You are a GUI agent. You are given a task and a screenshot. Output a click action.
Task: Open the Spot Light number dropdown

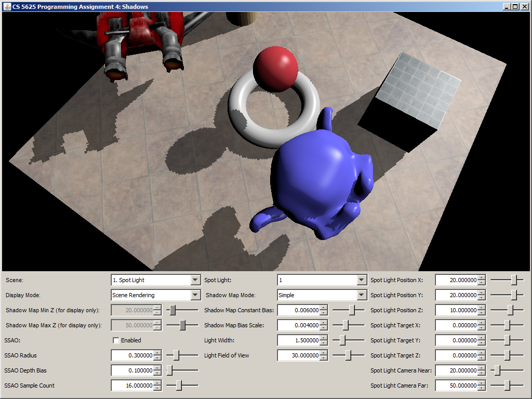click(362, 280)
